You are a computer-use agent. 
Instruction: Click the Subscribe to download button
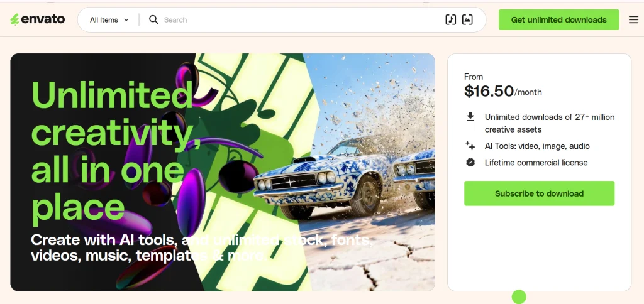[539, 193]
